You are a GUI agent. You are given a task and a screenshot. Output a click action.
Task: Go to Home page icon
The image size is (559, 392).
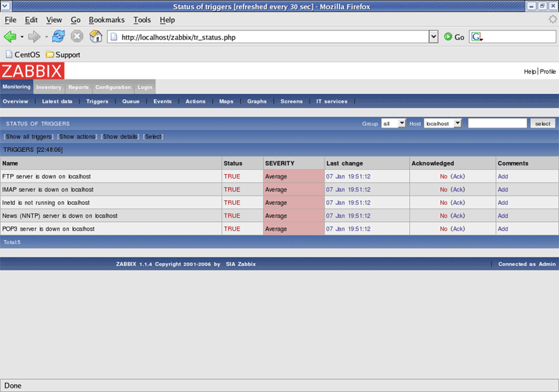95,37
